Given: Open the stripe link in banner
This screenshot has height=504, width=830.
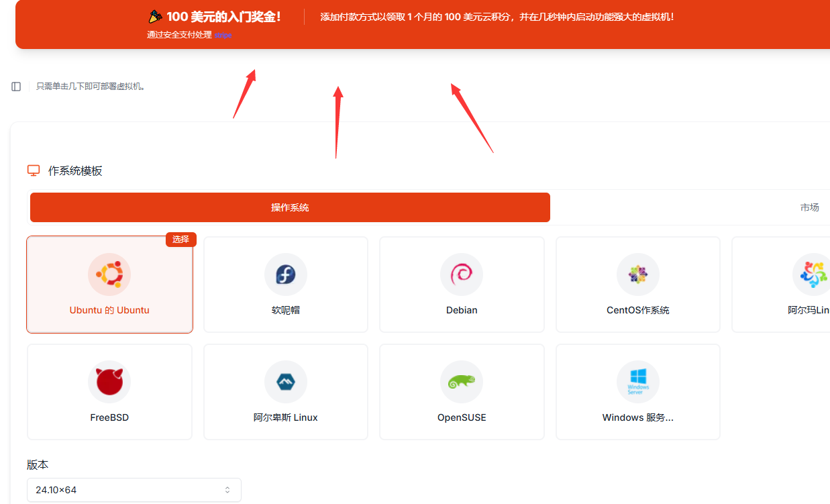Looking at the screenshot, I should coord(223,35).
